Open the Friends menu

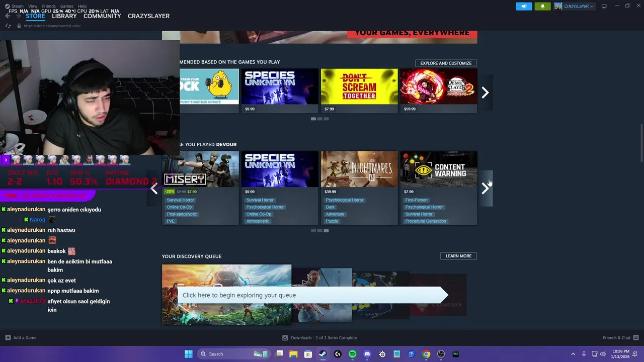[49, 6]
